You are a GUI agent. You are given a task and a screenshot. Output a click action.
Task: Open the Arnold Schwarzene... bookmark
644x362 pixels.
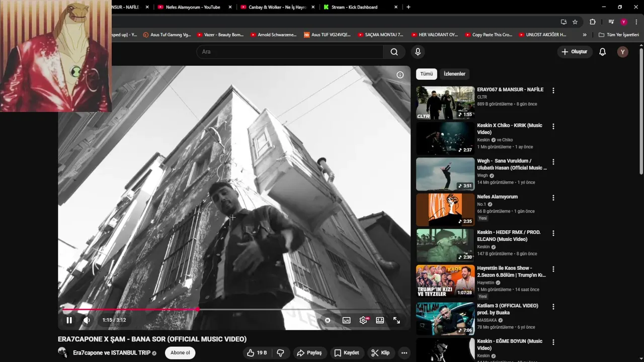point(274,35)
